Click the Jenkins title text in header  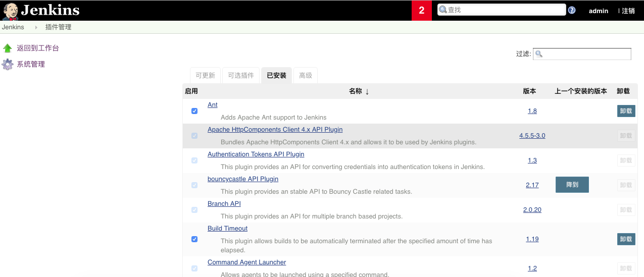tap(50, 10)
